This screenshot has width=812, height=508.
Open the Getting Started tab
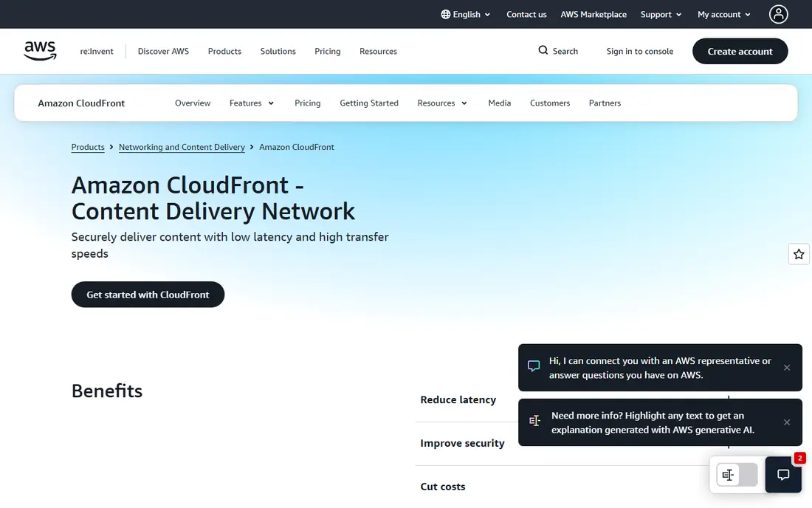pyautogui.click(x=368, y=103)
